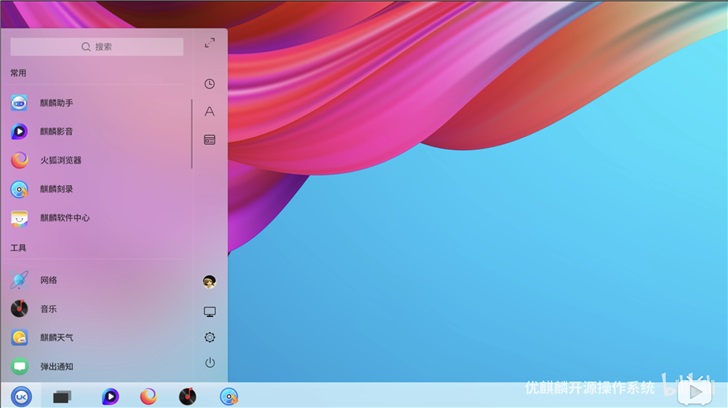This screenshot has width=728, height=408.
Task: Switch to recent apps clock view
Action: (x=209, y=84)
